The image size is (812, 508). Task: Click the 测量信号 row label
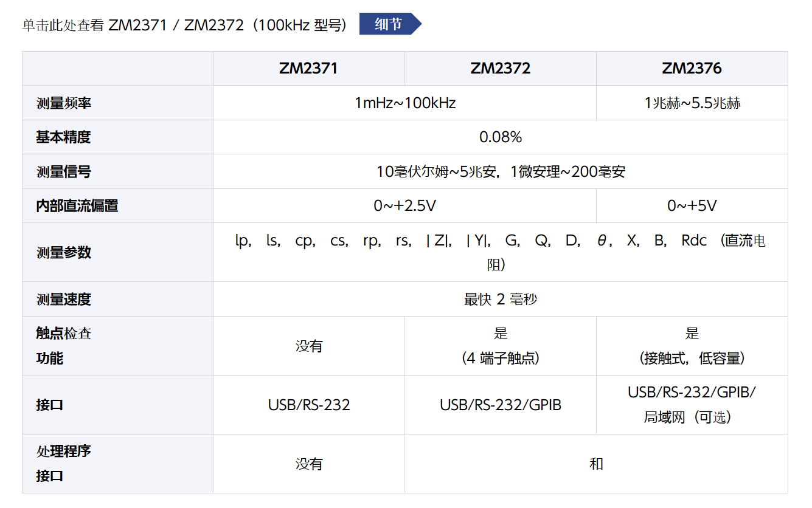[64, 172]
